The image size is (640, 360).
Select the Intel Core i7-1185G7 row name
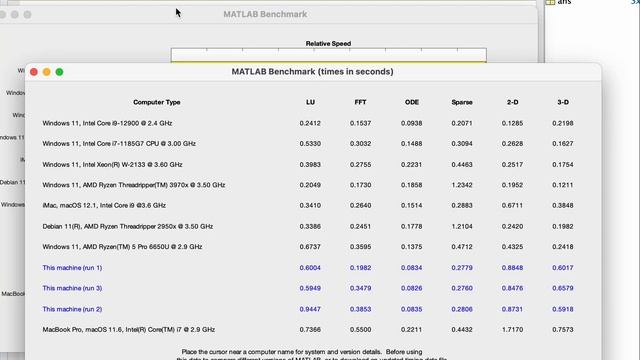(x=119, y=144)
